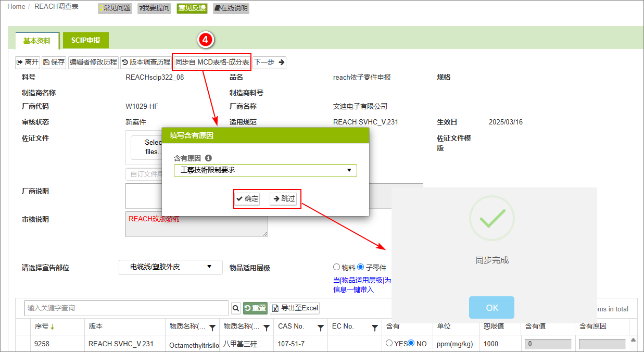Image resolution: width=644 pixels, height=352 pixels.
Task: Click the part number REACHscip322_08
Action: click(x=155, y=77)
